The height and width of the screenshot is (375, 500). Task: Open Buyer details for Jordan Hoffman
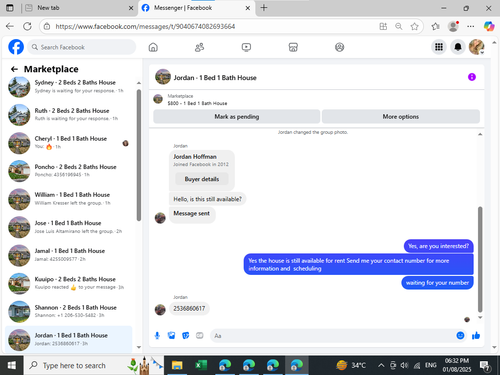tap(202, 179)
